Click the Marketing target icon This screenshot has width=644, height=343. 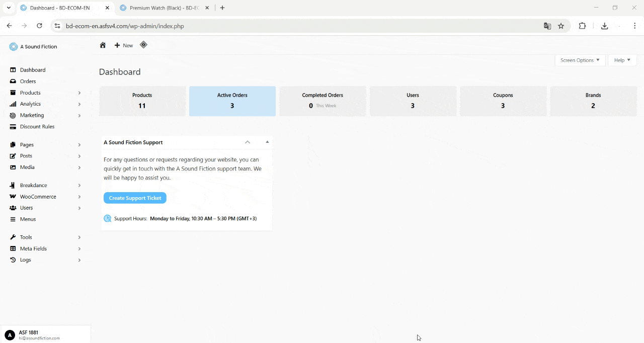(x=13, y=115)
